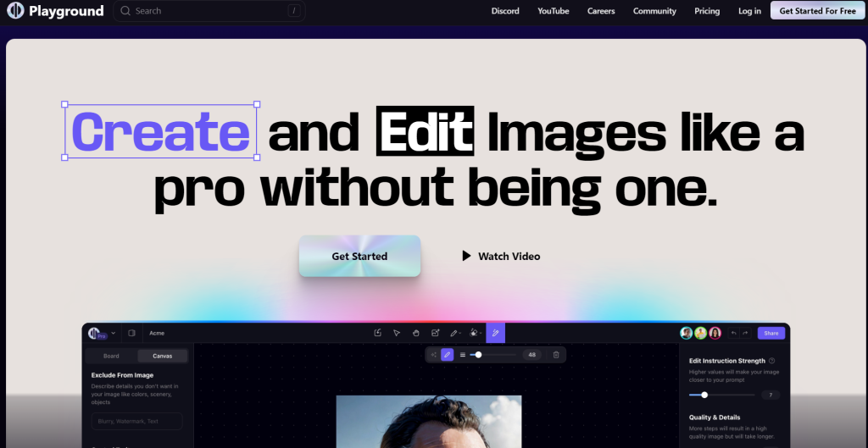
Task: Click the highlighted Edit headline word
Action: coord(425,130)
